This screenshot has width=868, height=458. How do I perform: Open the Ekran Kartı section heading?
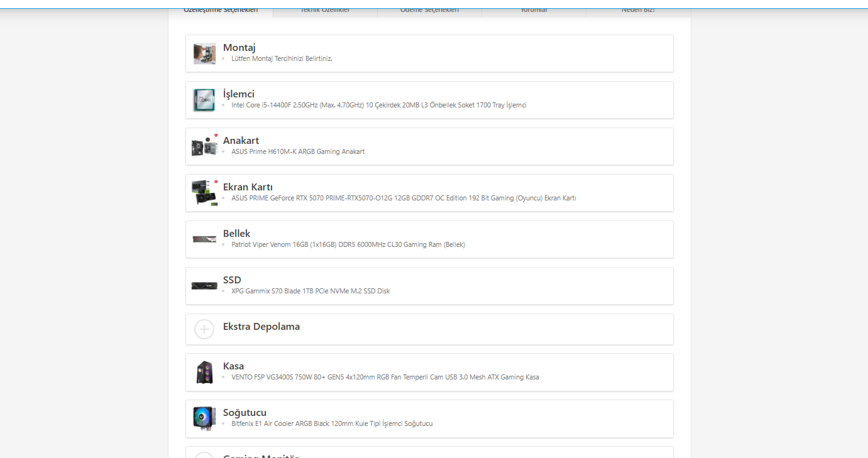click(x=248, y=187)
